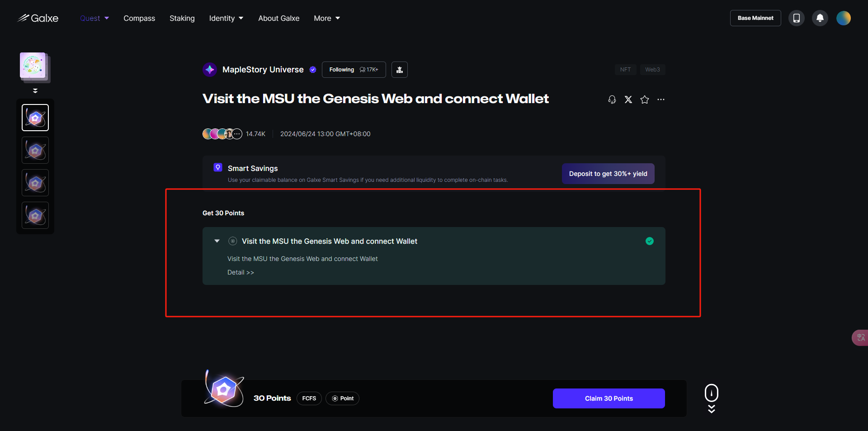The image size is (868, 431).
Task: Open the mobile app icon in header
Action: pos(796,18)
